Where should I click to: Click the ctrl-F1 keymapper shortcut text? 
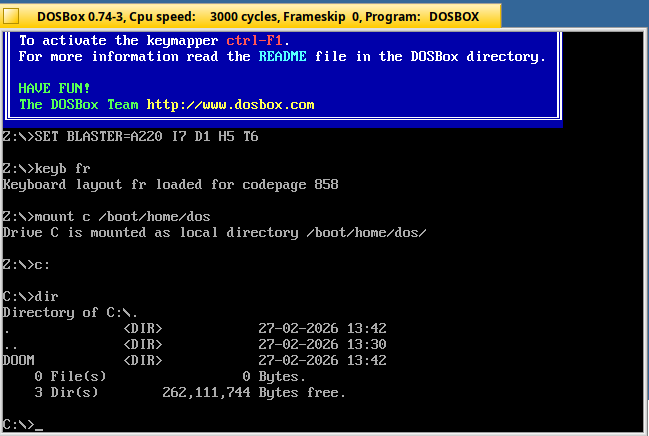[x=258, y=40]
